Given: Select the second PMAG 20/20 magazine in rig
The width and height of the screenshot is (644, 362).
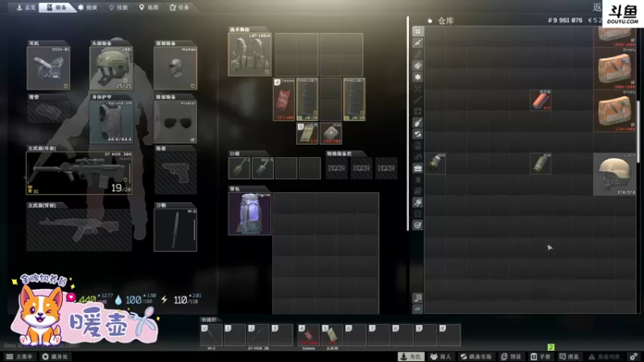Looking at the screenshot, I should [354, 99].
